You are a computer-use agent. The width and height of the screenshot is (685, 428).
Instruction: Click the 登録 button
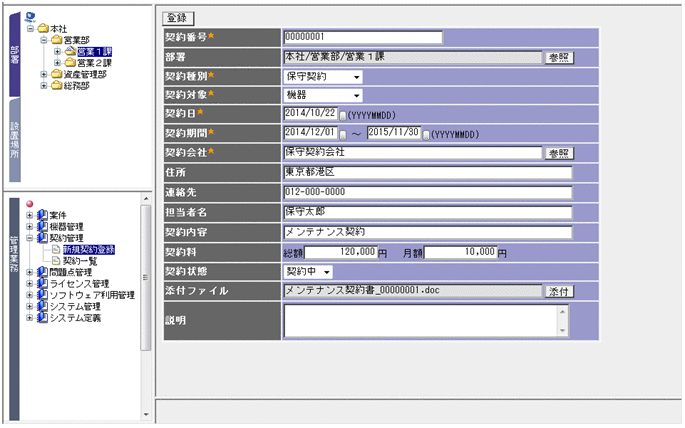click(178, 18)
